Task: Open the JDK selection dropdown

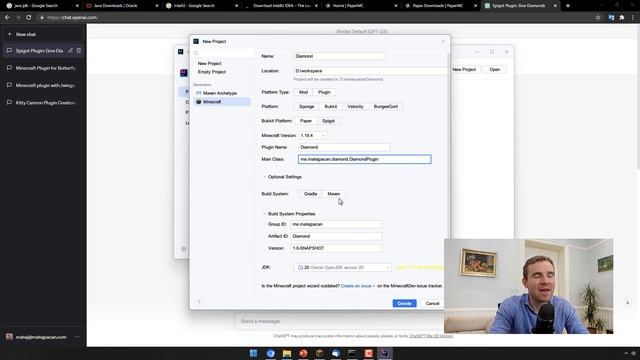Action: pyautogui.click(x=342, y=267)
